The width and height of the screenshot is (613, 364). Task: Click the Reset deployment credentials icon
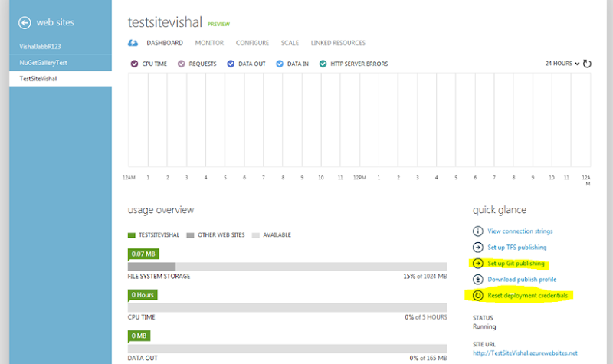pos(478,295)
